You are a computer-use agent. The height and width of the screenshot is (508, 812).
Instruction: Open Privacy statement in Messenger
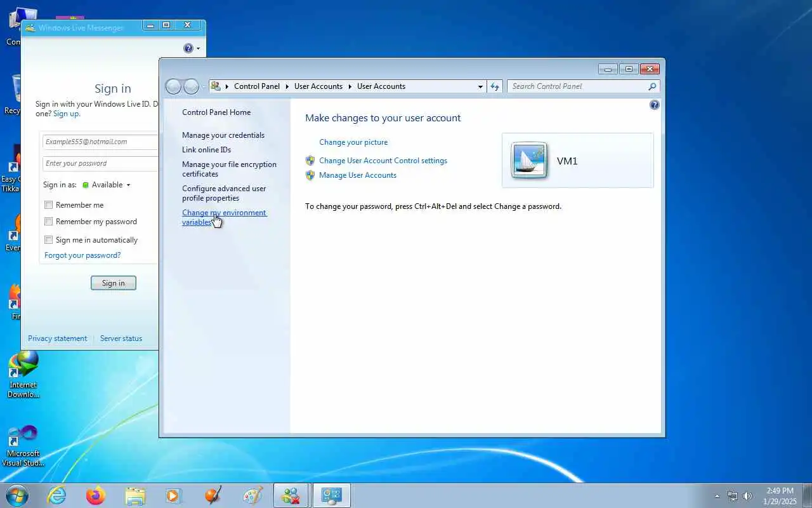58,338
